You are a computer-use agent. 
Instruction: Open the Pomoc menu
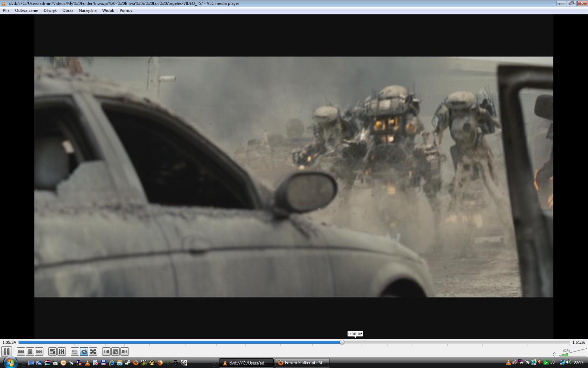click(x=126, y=11)
